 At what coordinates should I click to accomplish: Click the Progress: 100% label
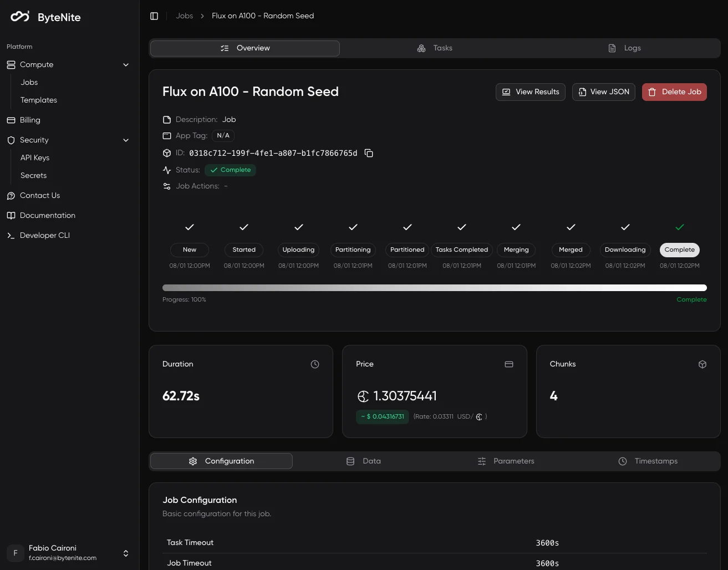[x=184, y=300]
